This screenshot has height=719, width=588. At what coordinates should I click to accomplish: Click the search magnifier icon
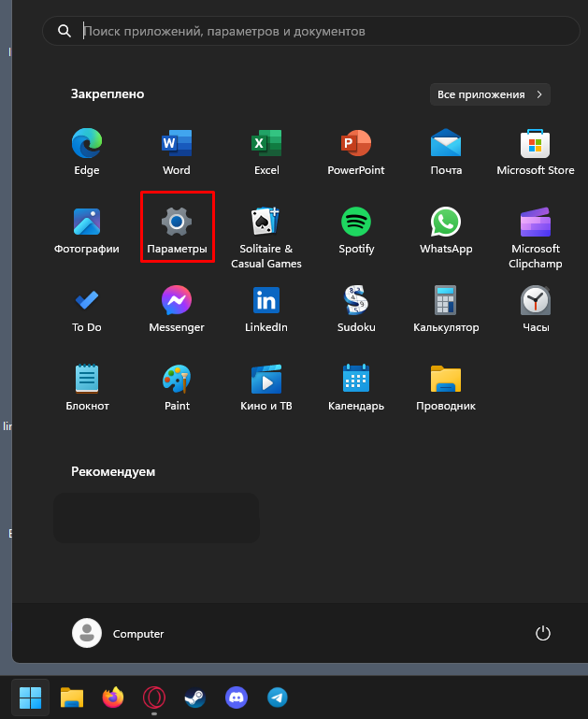65,31
